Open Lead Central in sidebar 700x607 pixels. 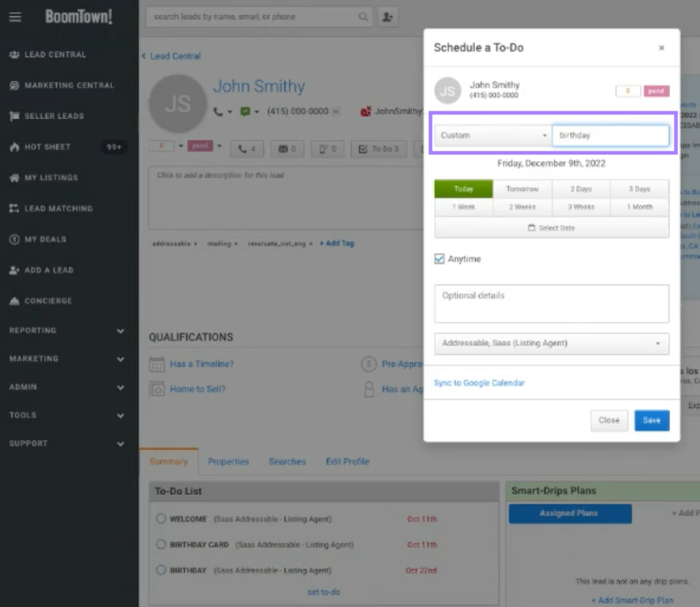point(55,55)
